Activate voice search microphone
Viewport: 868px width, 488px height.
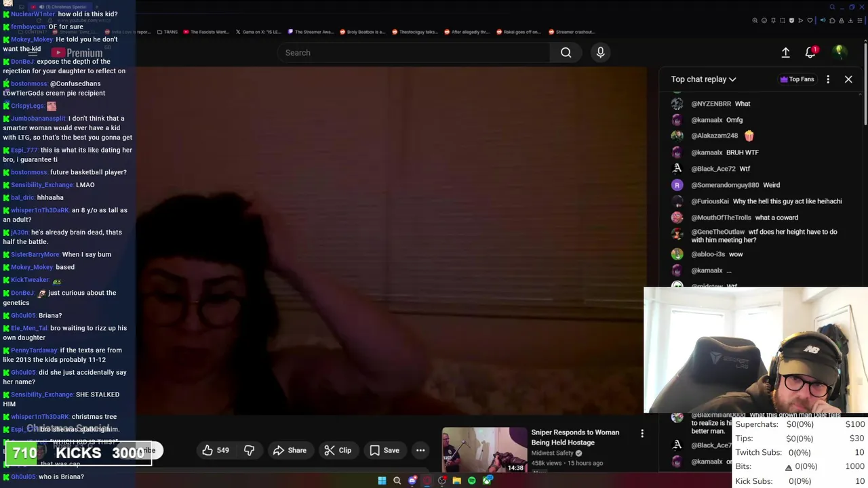(x=600, y=52)
